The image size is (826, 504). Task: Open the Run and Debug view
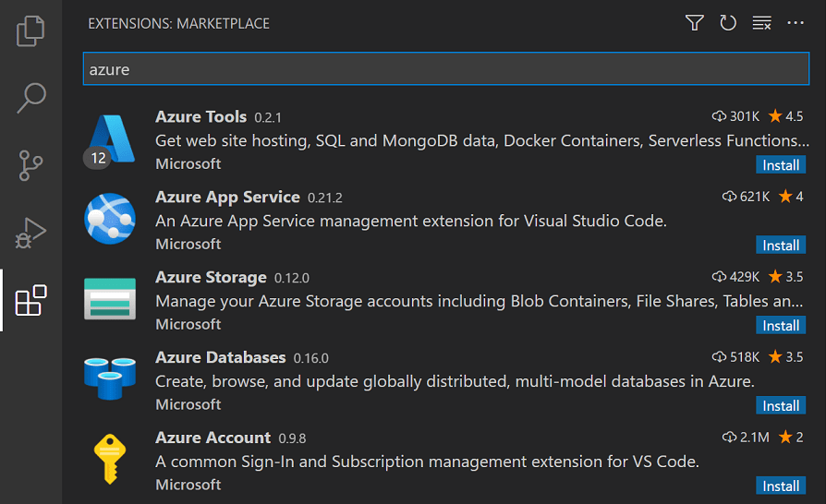pyautogui.click(x=30, y=233)
